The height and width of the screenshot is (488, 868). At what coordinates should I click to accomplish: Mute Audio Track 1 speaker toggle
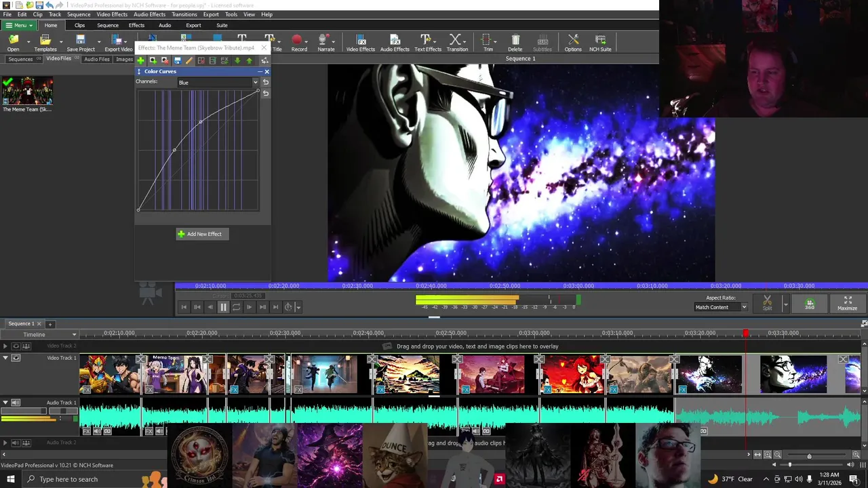click(x=16, y=403)
